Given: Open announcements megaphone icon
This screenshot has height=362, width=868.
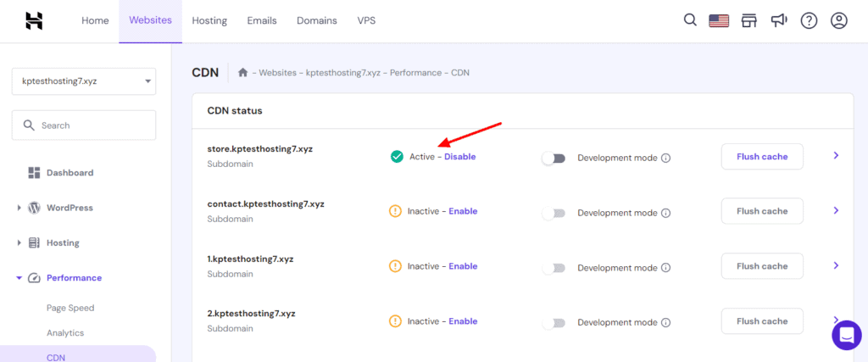Looking at the screenshot, I should [779, 21].
